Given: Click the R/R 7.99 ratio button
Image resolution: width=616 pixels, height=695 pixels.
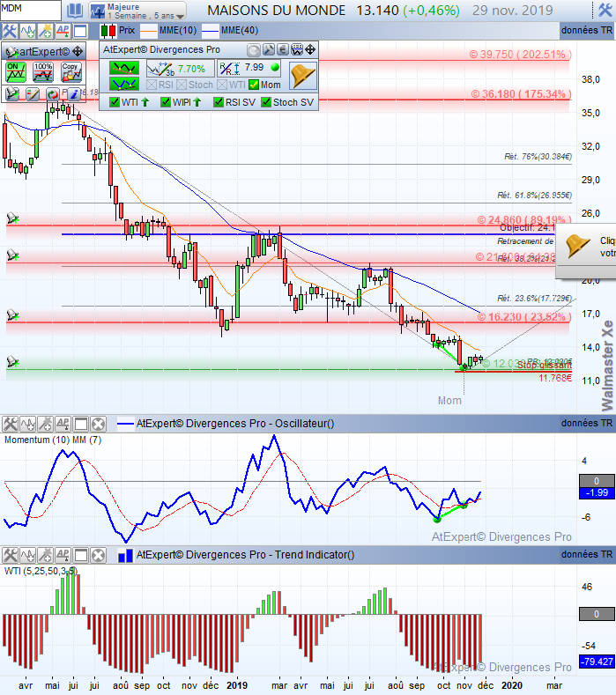Looking at the screenshot, I should 249,68.
